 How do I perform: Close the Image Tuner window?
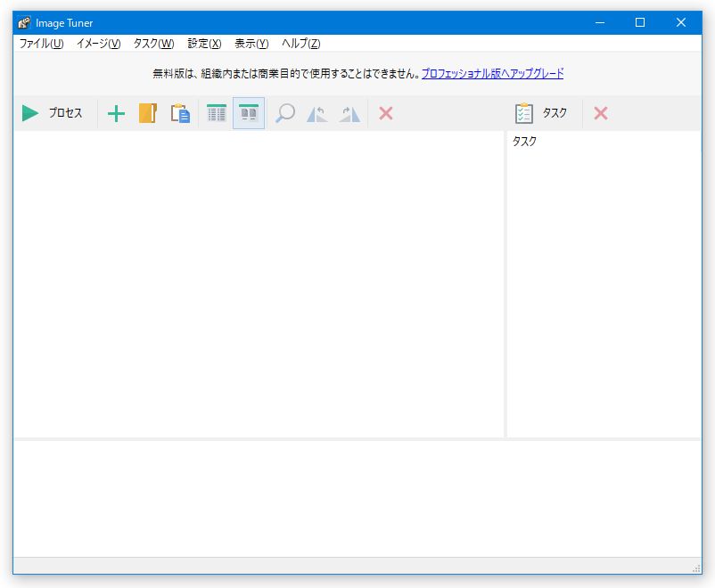pos(681,23)
